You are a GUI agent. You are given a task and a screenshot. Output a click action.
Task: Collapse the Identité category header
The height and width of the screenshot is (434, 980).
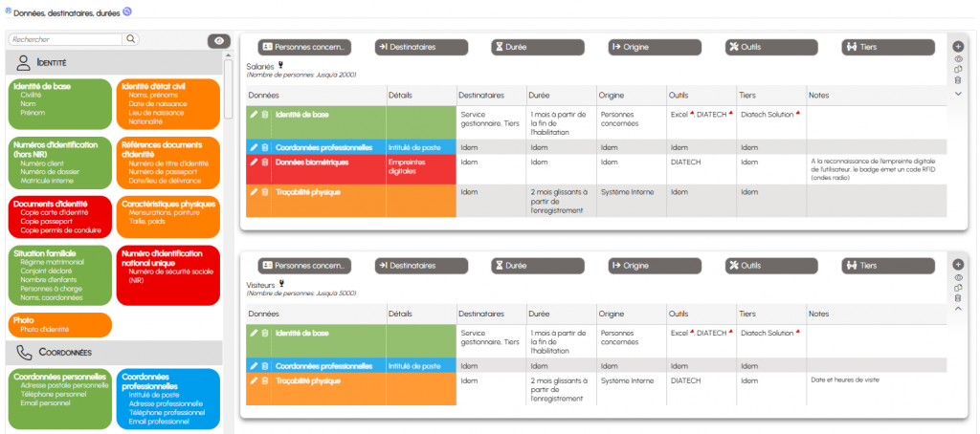coord(115,62)
